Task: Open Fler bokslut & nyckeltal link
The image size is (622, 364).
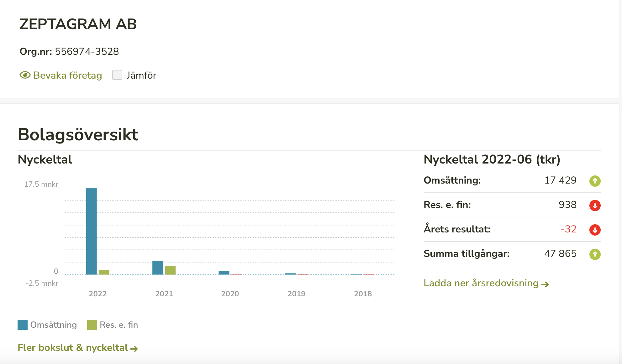Action: tap(73, 348)
